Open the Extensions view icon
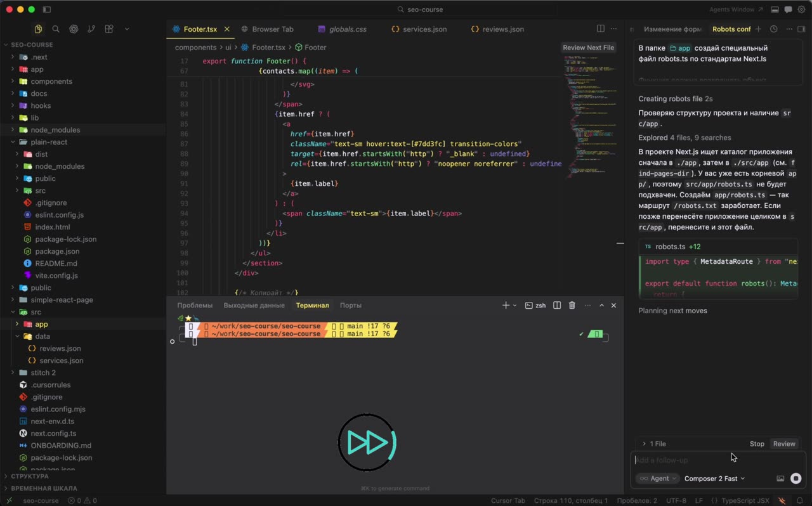 pyautogui.click(x=109, y=29)
